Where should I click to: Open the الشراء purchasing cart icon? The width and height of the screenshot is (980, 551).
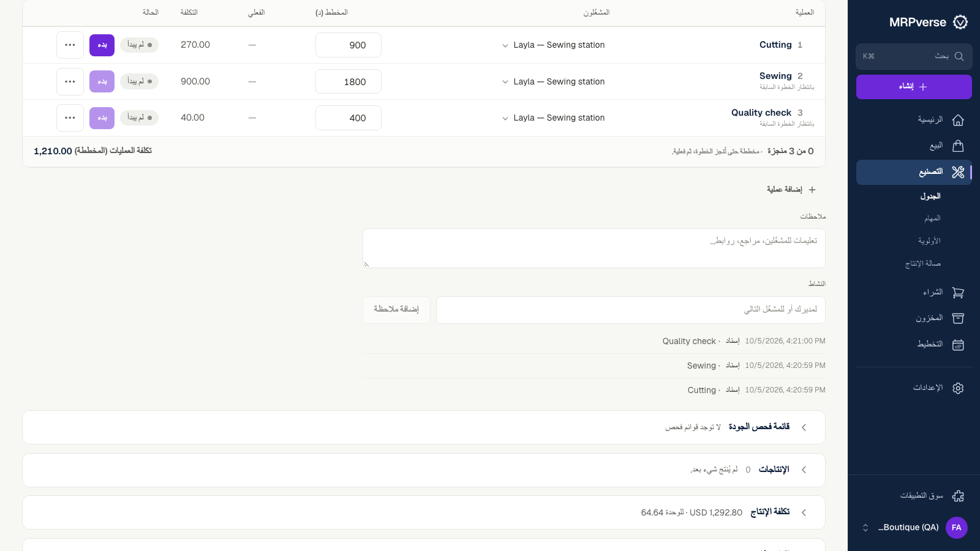pos(959,293)
